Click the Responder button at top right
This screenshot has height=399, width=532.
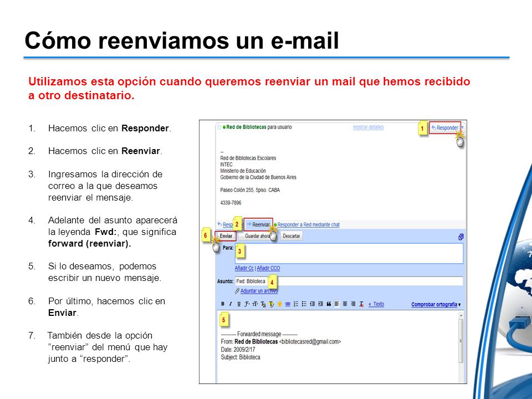[445, 127]
